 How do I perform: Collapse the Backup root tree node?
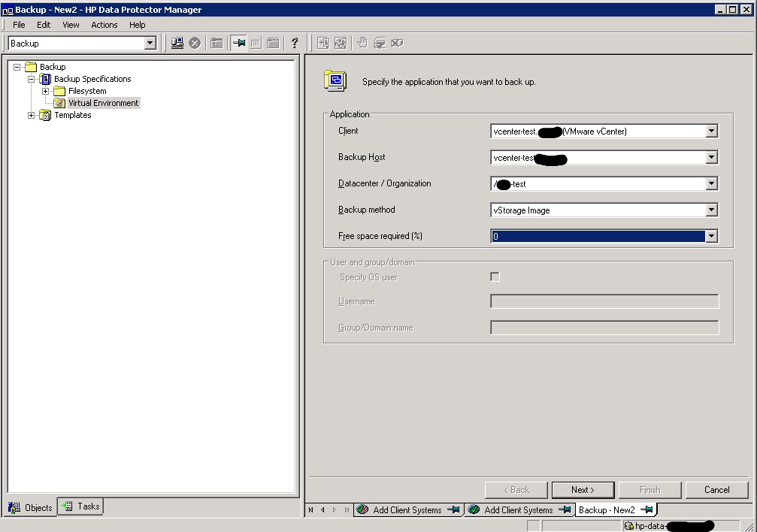[17, 67]
